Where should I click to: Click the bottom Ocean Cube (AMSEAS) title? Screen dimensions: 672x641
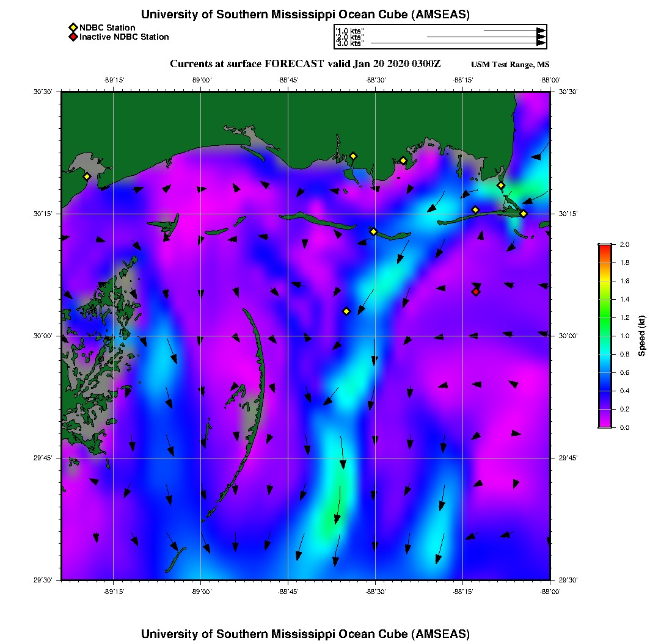(x=305, y=634)
